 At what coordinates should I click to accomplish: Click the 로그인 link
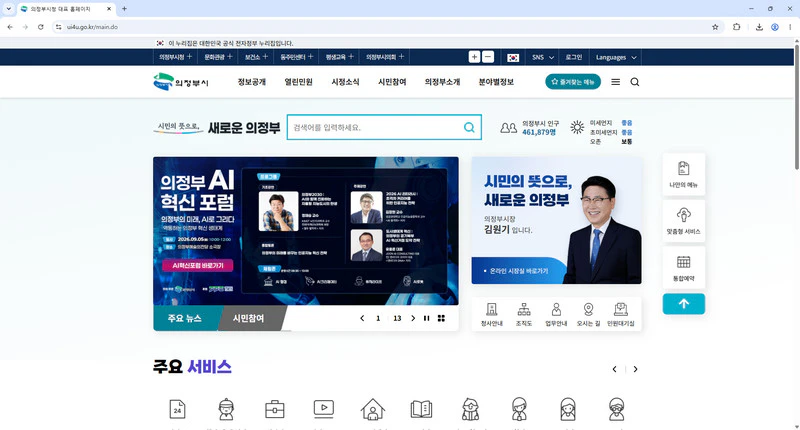[x=573, y=58]
